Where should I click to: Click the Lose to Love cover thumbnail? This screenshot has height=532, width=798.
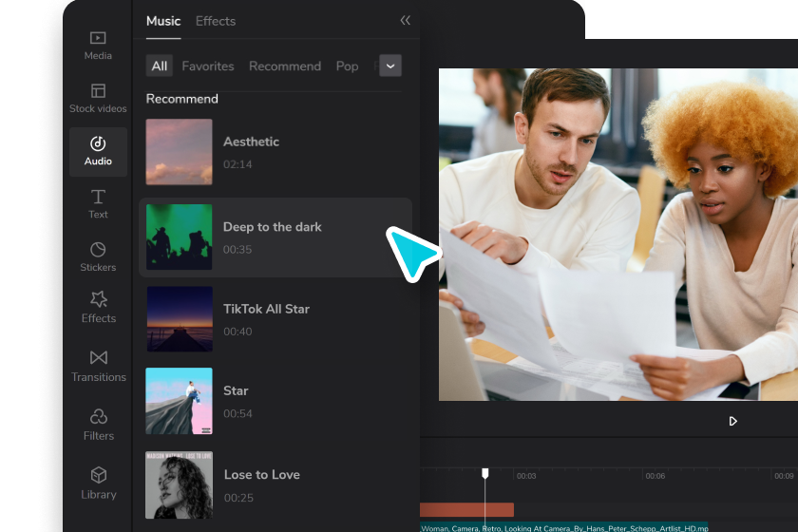coord(180,484)
